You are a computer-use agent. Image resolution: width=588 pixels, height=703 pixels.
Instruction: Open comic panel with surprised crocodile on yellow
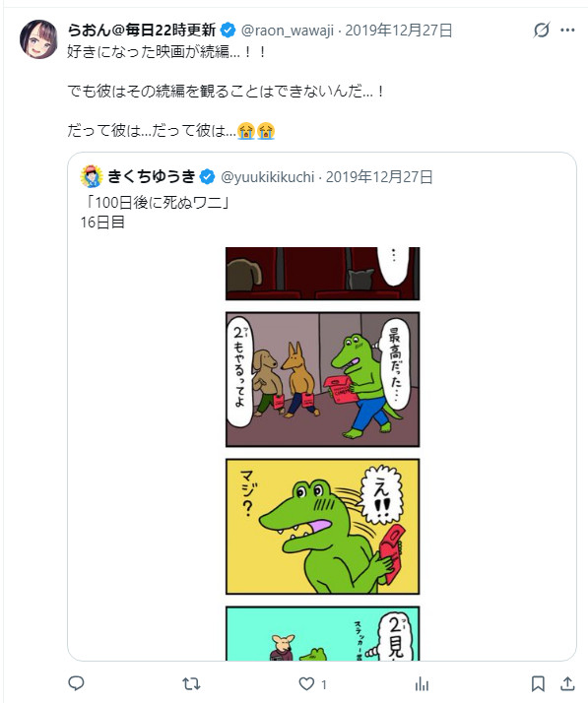pyautogui.click(x=322, y=527)
